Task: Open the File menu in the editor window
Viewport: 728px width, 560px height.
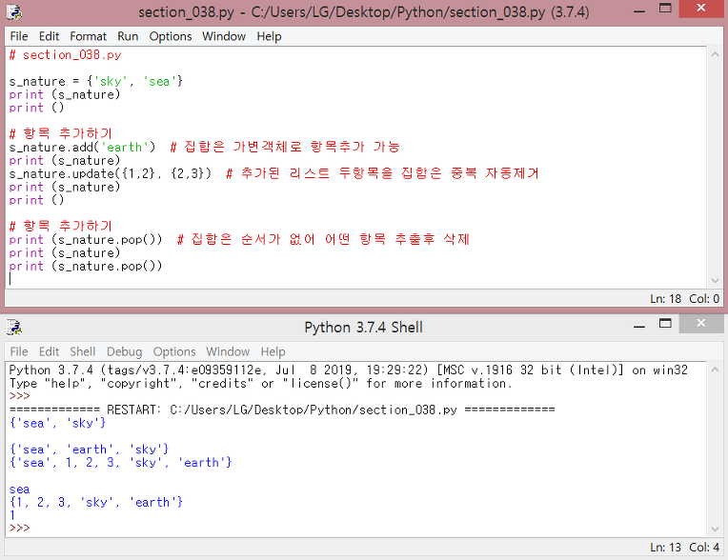Action: 19,36
